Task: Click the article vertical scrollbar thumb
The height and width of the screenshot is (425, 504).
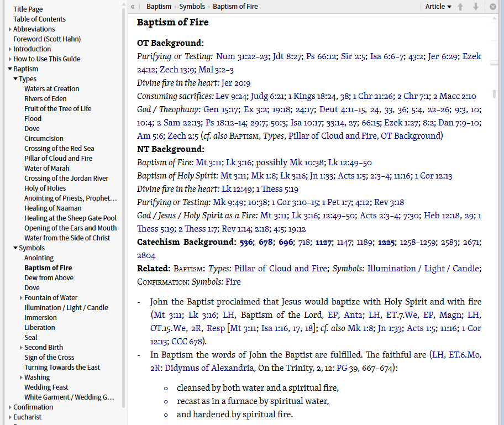Action: 494,93
